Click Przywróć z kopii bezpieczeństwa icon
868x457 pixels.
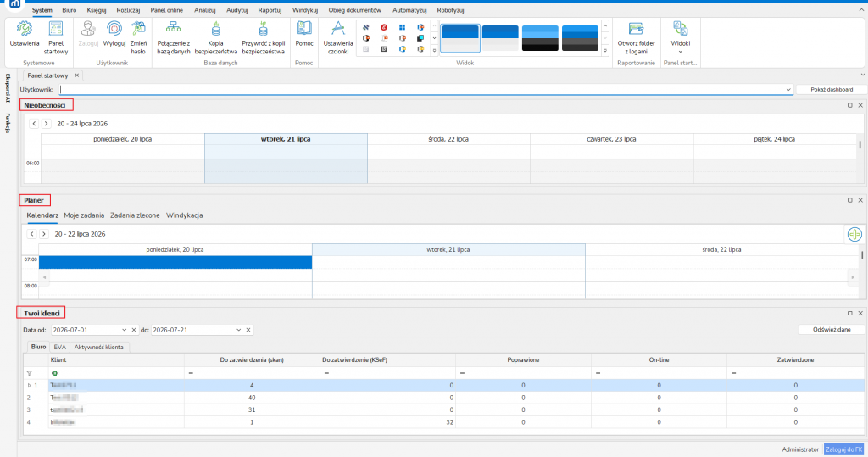263,37
